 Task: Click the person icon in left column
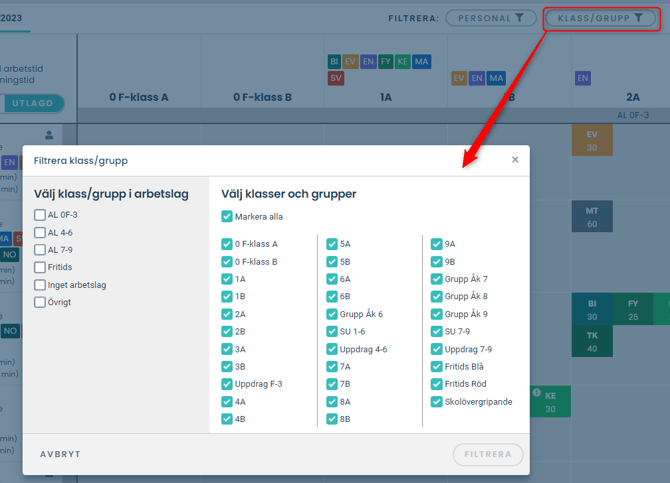point(49,135)
